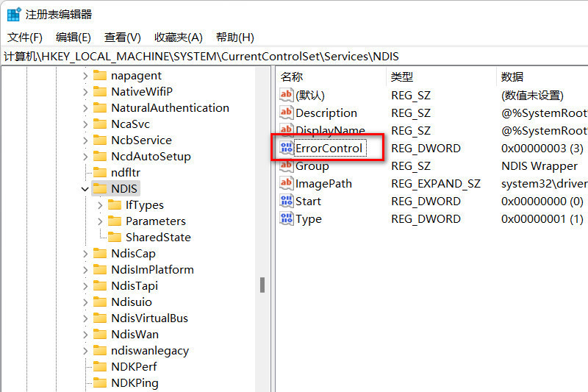Click the NdisTapi folder icon
Screen dimensions: 588x392
click(100, 286)
